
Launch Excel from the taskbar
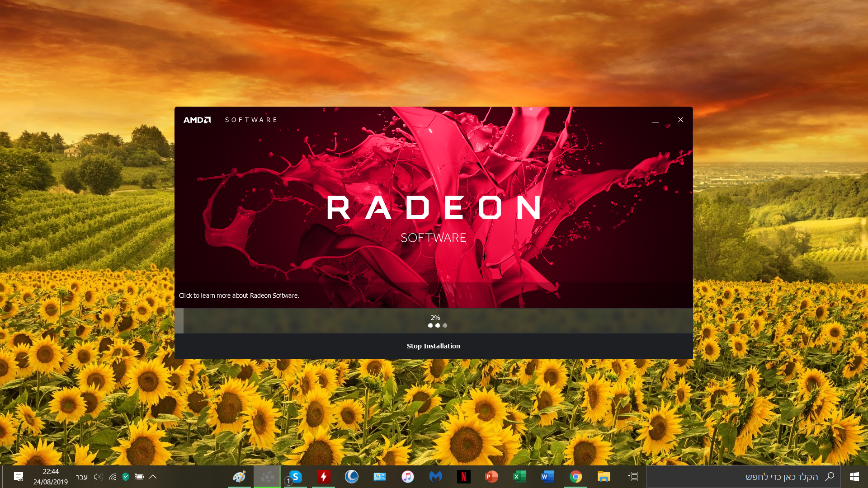[x=519, y=477]
